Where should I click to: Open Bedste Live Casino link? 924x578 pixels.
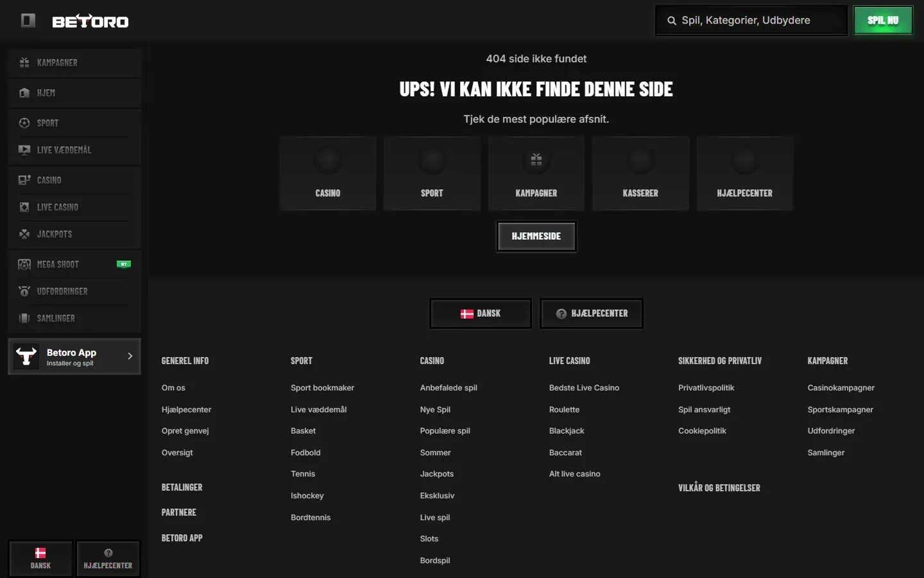click(584, 388)
